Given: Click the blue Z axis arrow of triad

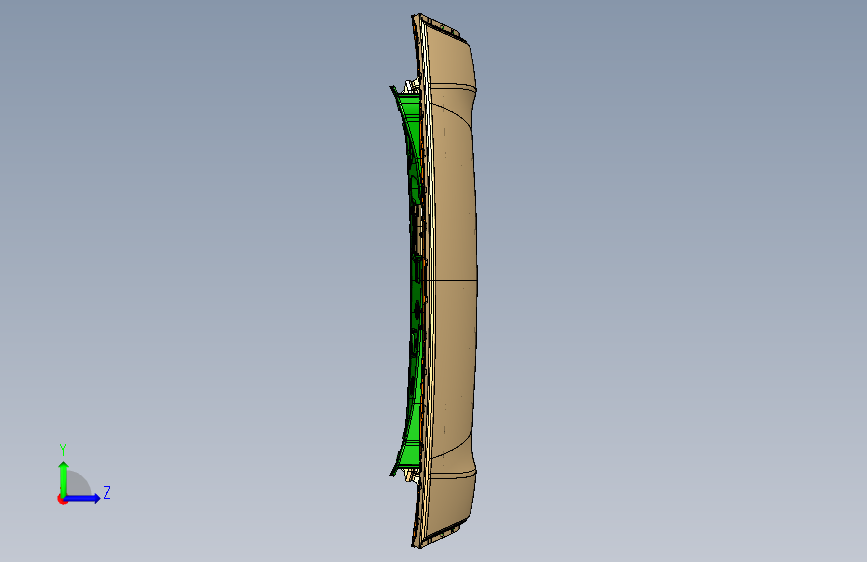Looking at the screenshot, I should point(83,498).
